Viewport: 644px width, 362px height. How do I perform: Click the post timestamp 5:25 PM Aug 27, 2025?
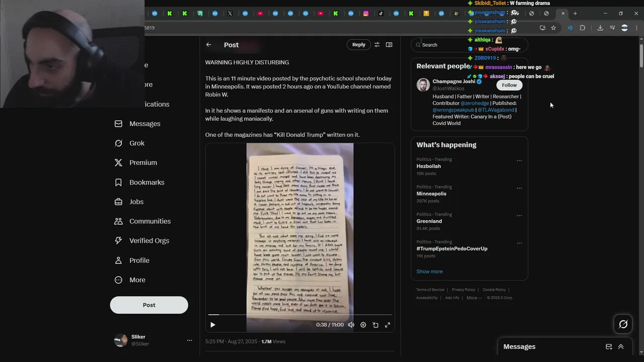click(x=231, y=341)
